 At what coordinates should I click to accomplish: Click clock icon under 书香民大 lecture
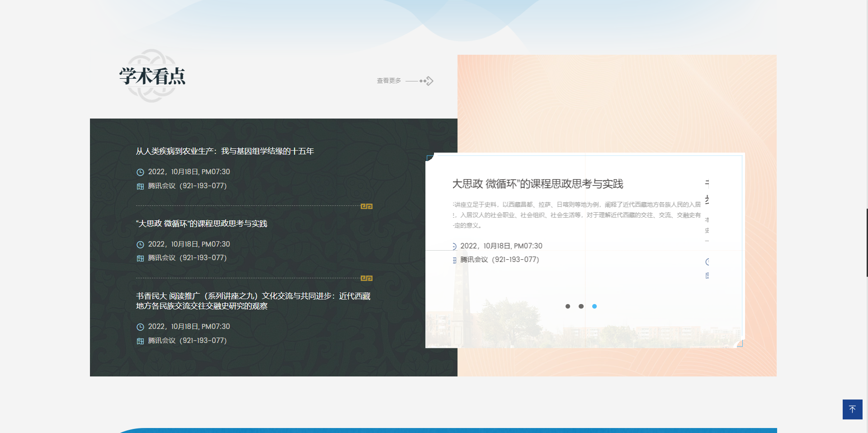[x=140, y=327]
